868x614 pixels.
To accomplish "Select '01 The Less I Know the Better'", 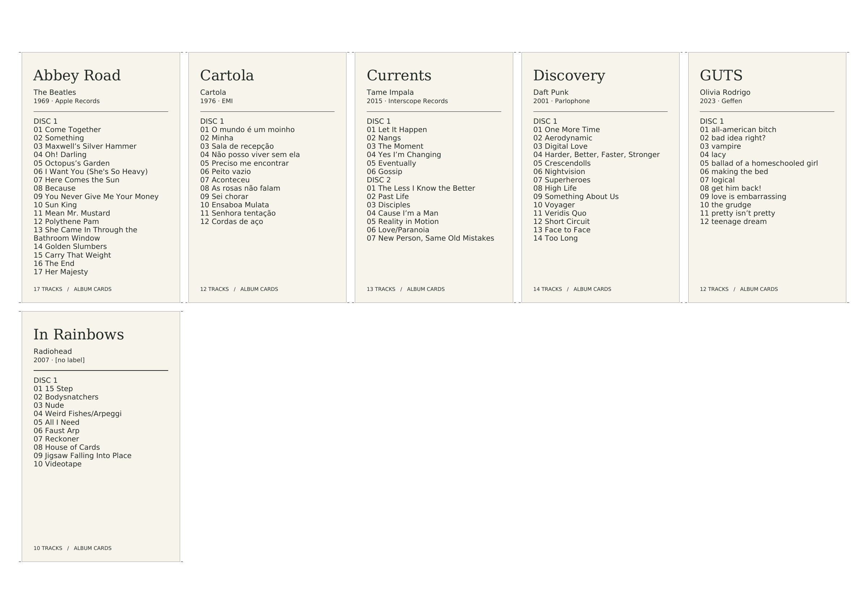I will tap(421, 189).
